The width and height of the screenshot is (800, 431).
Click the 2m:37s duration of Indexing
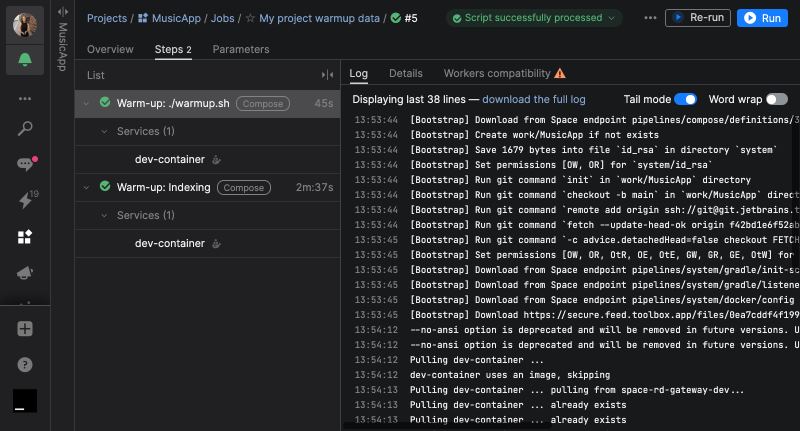pos(314,188)
